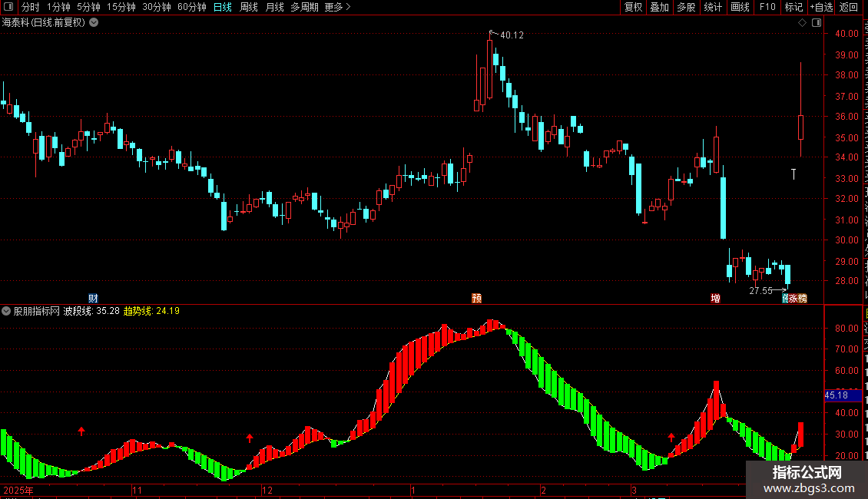Select the 60分钟 period tab

(x=192, y=7)
